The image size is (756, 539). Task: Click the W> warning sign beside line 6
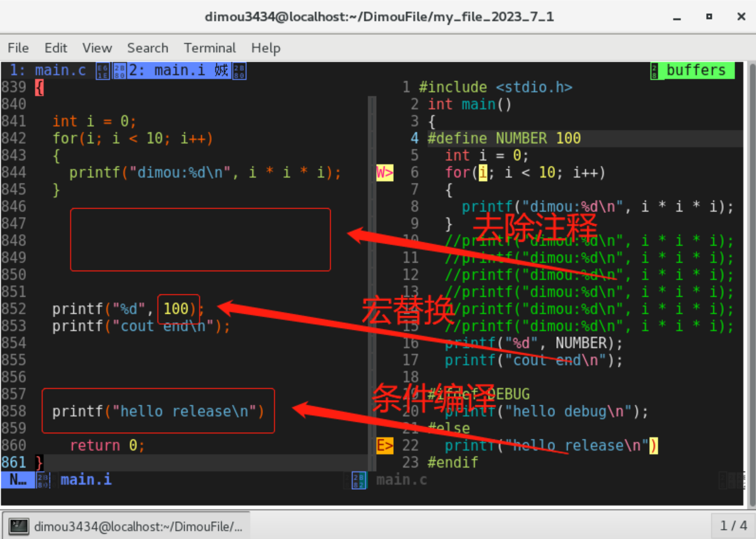click(x=384, y=173)
